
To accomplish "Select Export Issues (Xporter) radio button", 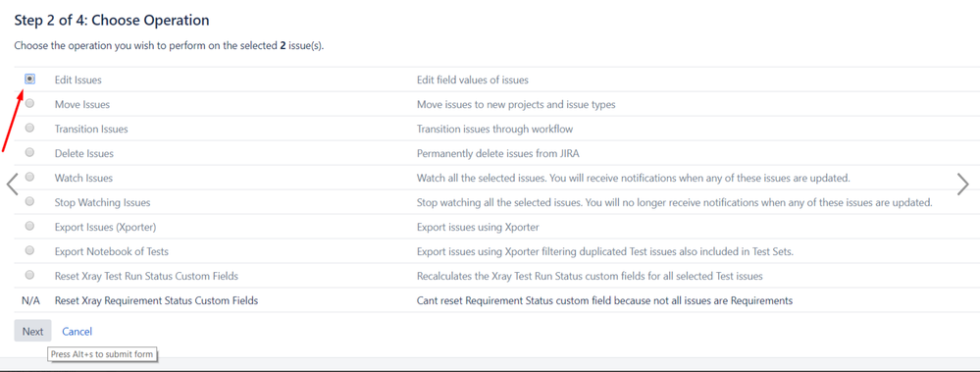I will click(x=29, y=226).
